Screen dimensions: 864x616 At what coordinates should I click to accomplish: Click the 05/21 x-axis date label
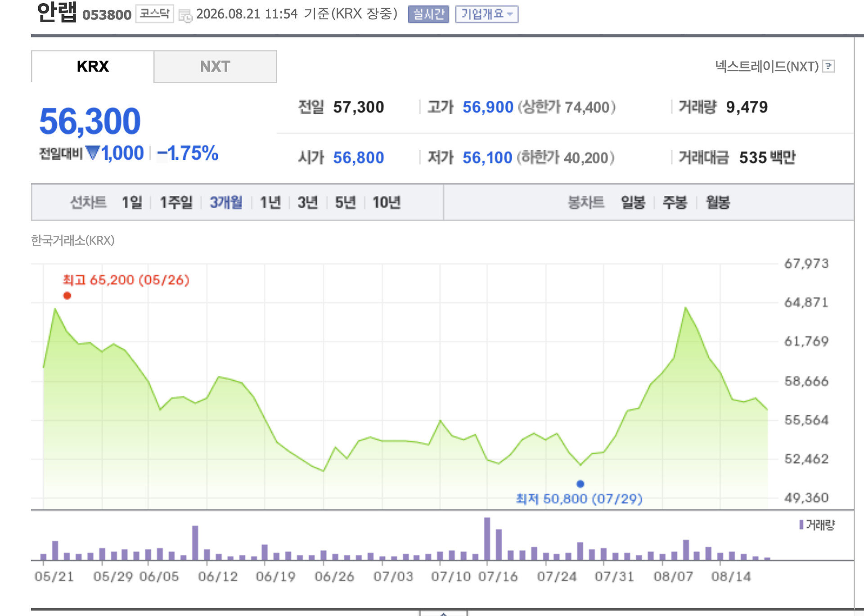[54, 576]
